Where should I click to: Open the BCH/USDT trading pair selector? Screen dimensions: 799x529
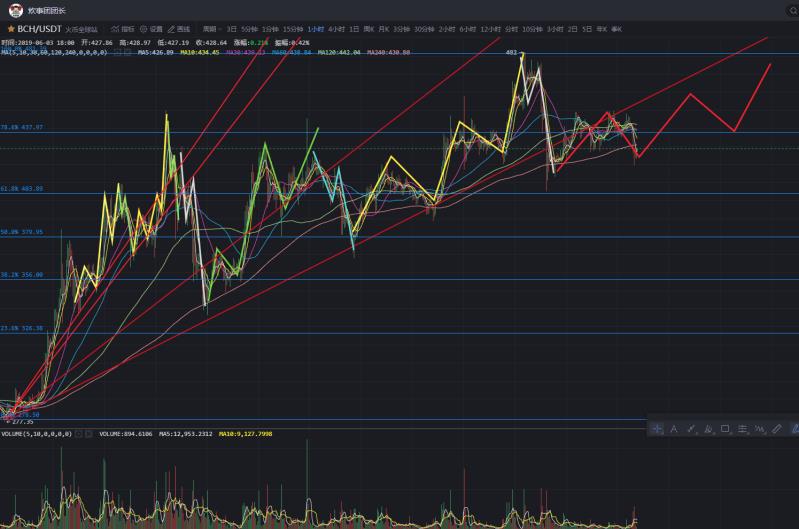(x=39, y=29)
